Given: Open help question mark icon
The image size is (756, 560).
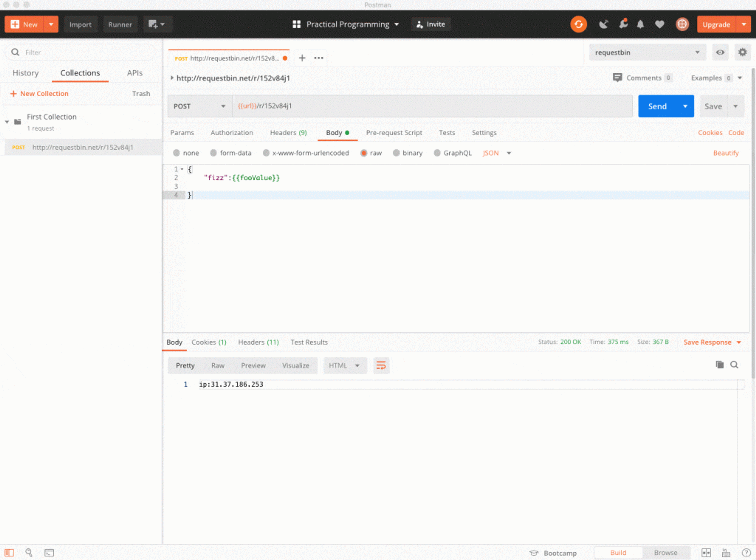Looking at the screenshot, I should coord(746,553).
